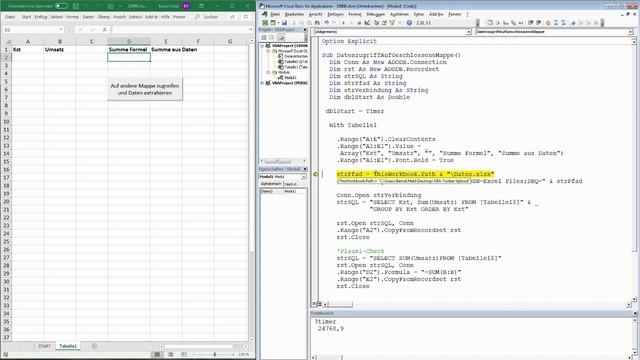Switch to Alphabetisch properties tab

coord(271,184)
